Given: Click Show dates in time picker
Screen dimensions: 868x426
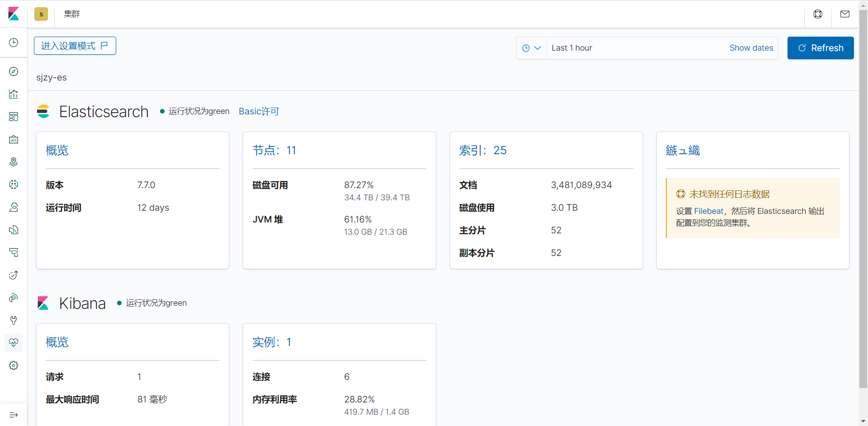Looking at the screenshot, I should pos(751,47).
